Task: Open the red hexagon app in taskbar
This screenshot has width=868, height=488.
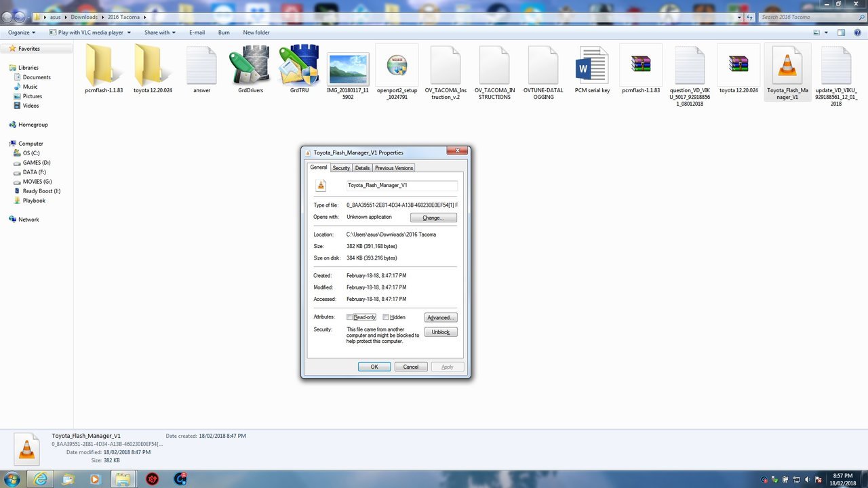Action: [x=152, y=479]
